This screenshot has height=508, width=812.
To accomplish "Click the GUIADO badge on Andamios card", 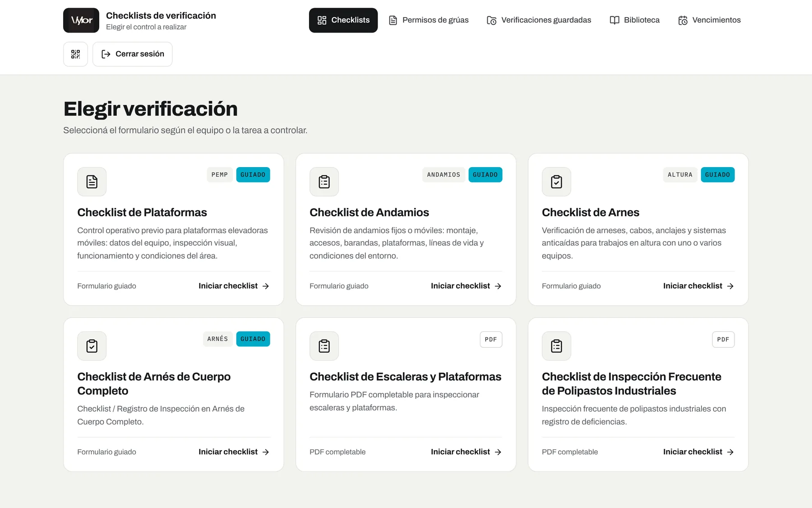I will pyautogui.click(x=485, y=175).
